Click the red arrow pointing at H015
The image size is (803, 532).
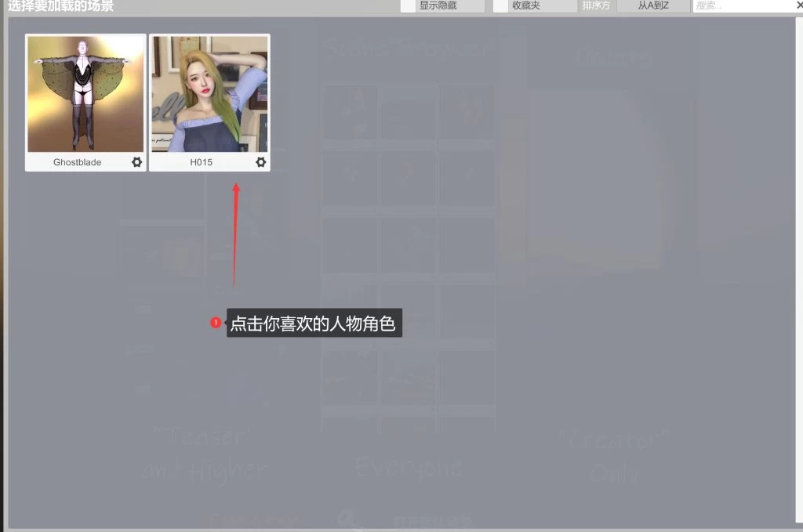tap(235, 235)
